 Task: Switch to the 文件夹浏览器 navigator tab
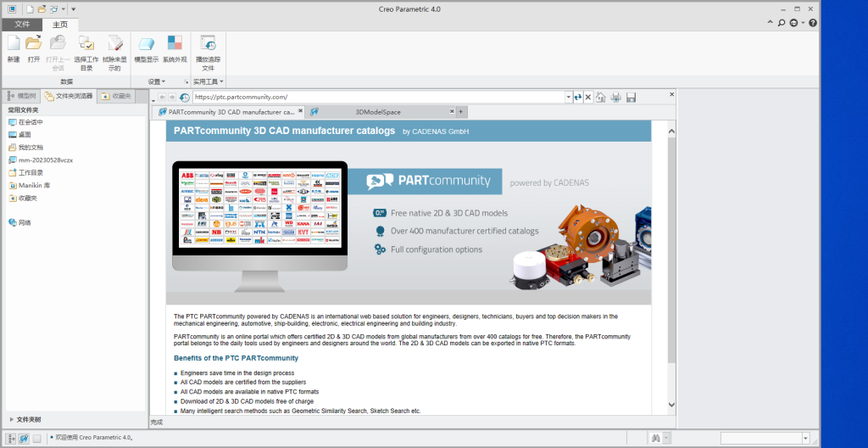click(x=70, y=96)
